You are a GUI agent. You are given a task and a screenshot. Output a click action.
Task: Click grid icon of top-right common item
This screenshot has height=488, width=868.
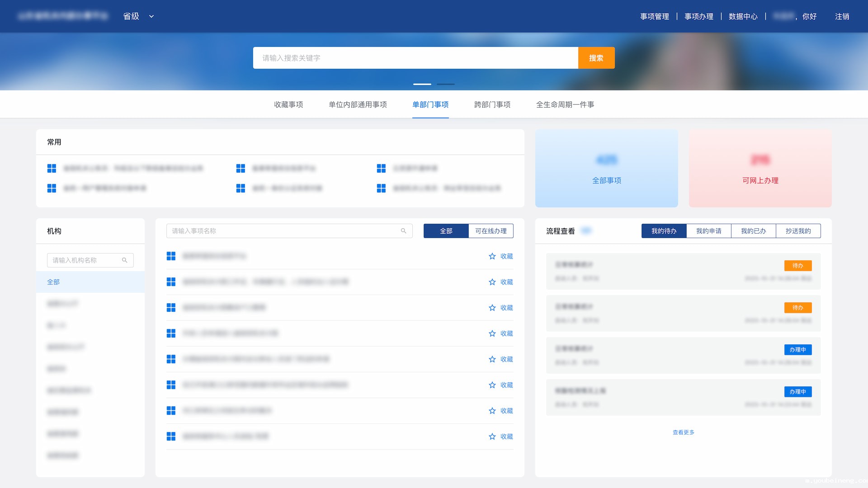[x=381, y=168]
